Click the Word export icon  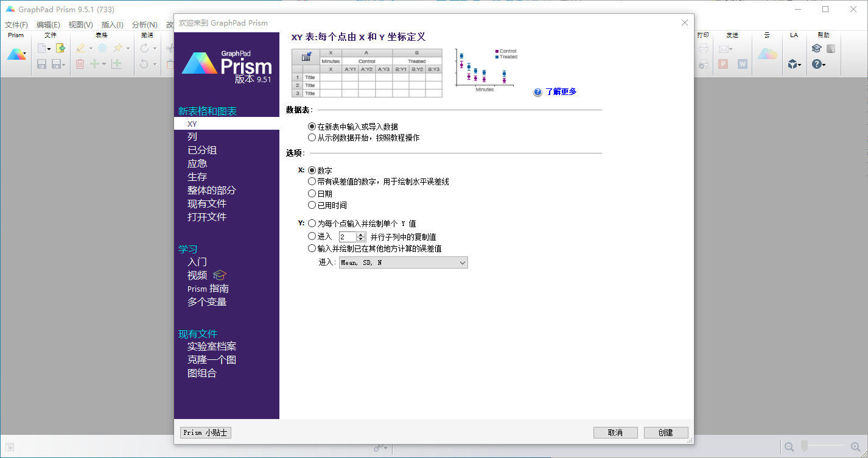[x=743, y=64]
